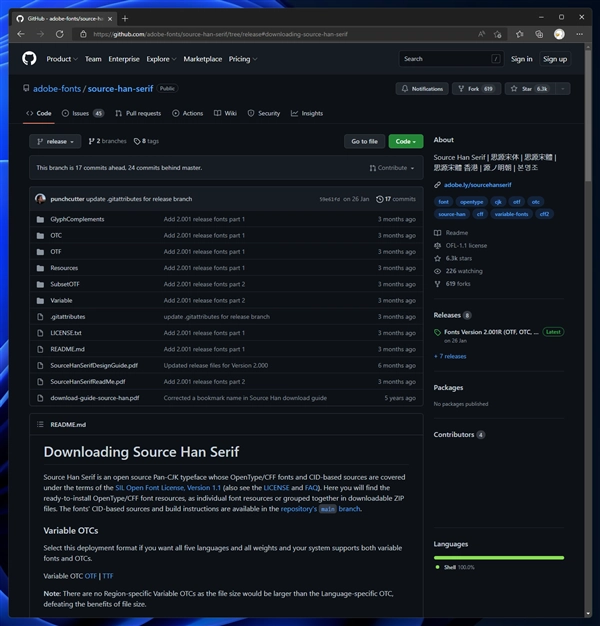Open Fonts Version 2.001R latest release
The width and height of the screenshot is (600, 626).
(x=491, y=332)
